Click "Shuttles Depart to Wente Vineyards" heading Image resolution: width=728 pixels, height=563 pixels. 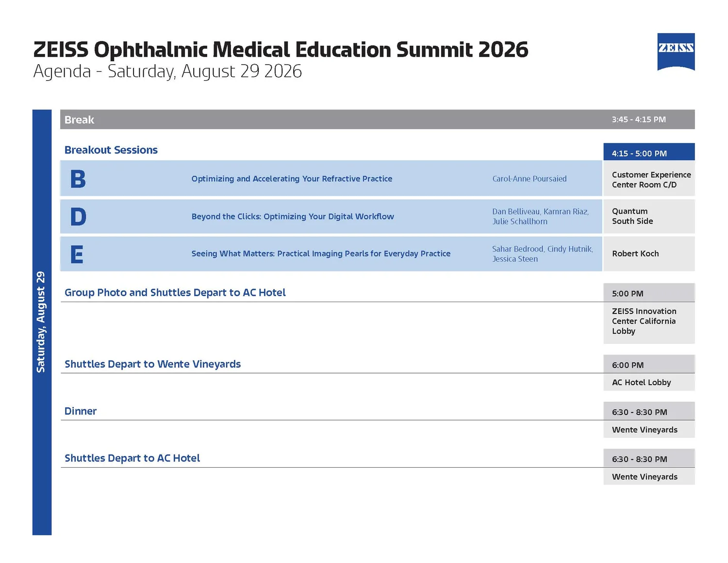click(152, 364)
